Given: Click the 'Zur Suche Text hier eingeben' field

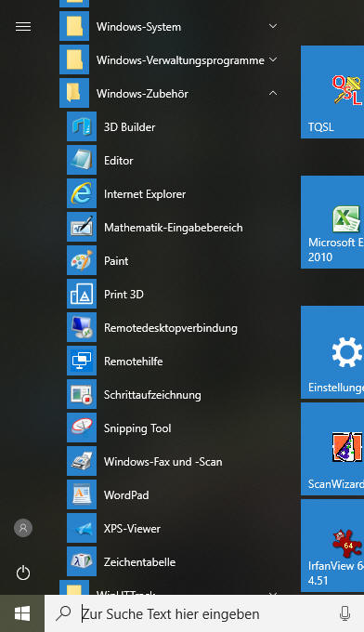Looking at the screenshot, I should (204, 613).
